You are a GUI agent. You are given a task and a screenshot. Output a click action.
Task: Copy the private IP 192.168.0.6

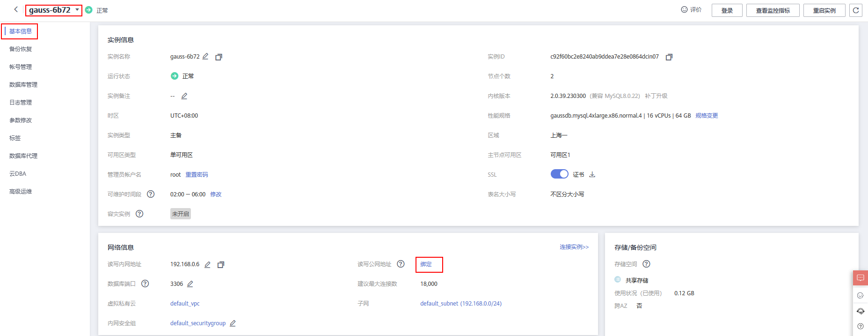(x=221, y=265)
